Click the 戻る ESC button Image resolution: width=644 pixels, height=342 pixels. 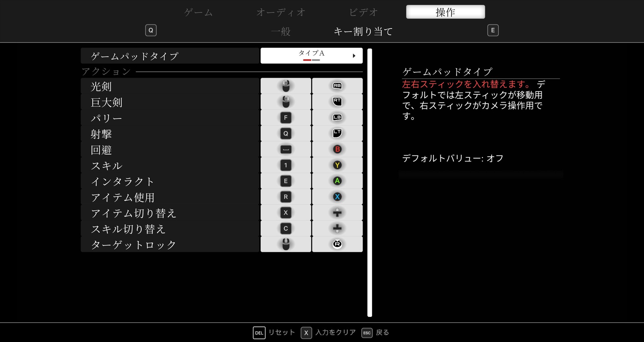tap(367, 333)
